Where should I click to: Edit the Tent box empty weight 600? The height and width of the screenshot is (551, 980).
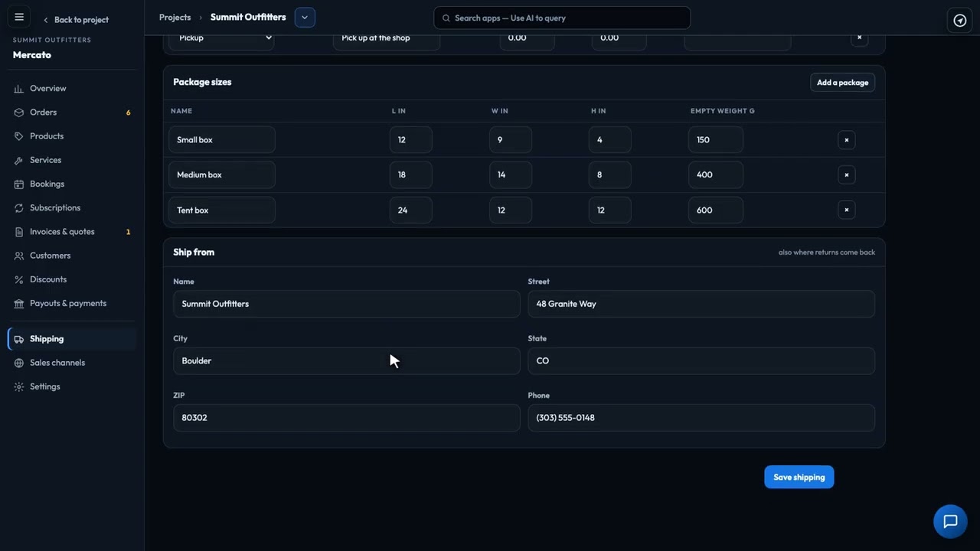point(716,210)
